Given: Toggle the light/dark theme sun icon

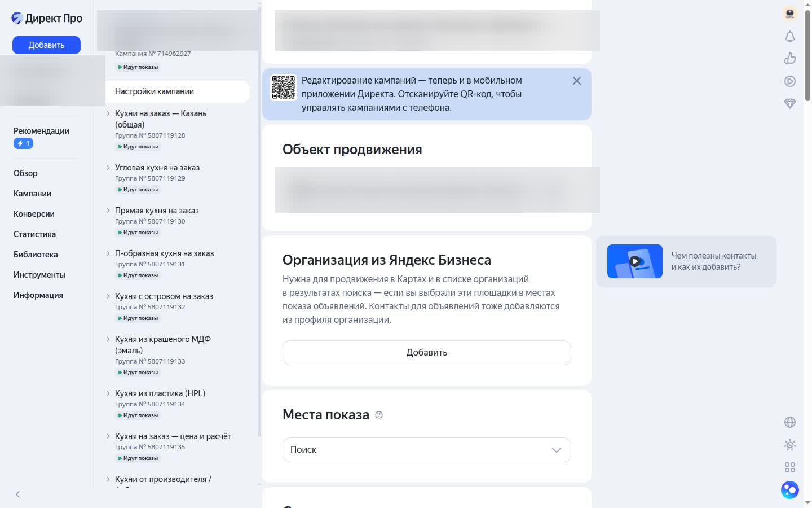Looking at the screenshot, I should click(x=790, y=445).
